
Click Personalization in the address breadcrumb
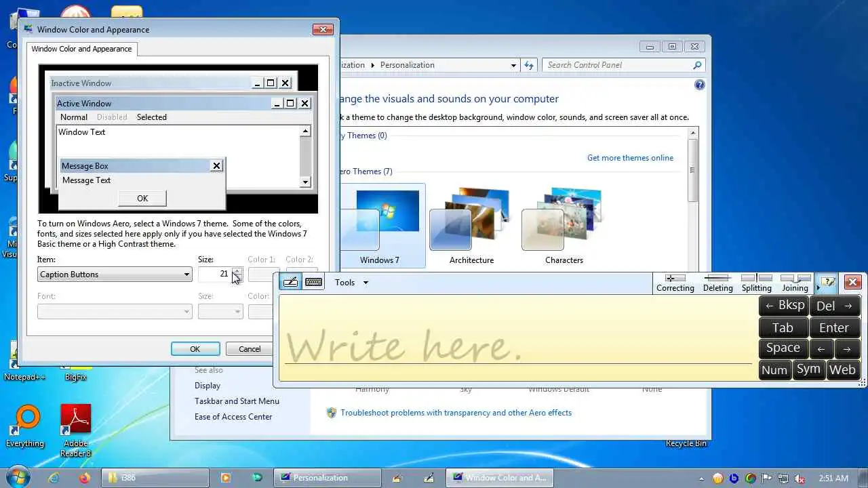point(407,65)
